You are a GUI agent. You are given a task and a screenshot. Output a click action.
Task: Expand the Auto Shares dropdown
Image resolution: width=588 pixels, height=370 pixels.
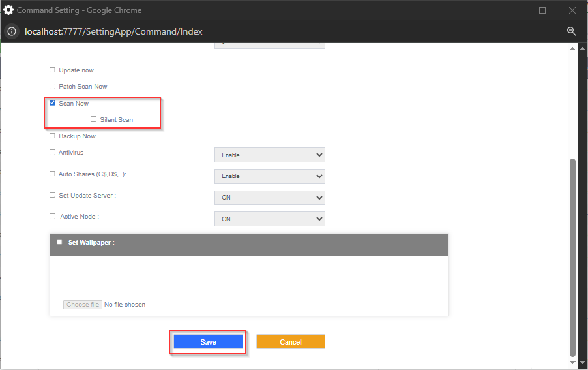[x=269, y=176]
